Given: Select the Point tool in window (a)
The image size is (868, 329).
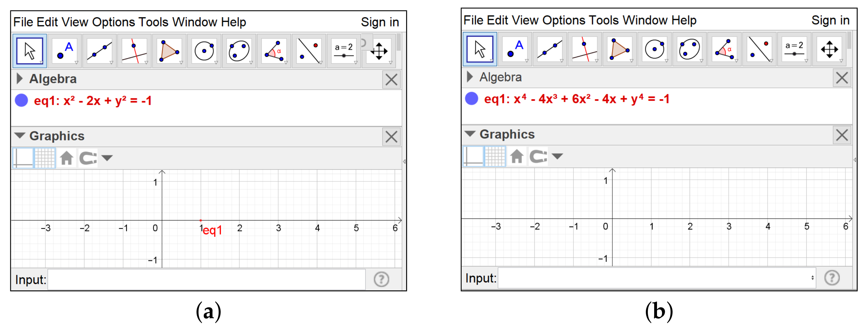Looking at the screenshot, I should click(x=65, y=51).
